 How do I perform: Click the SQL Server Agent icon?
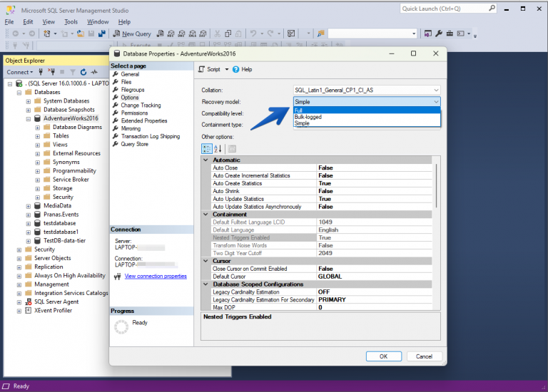tap(29, 301)
